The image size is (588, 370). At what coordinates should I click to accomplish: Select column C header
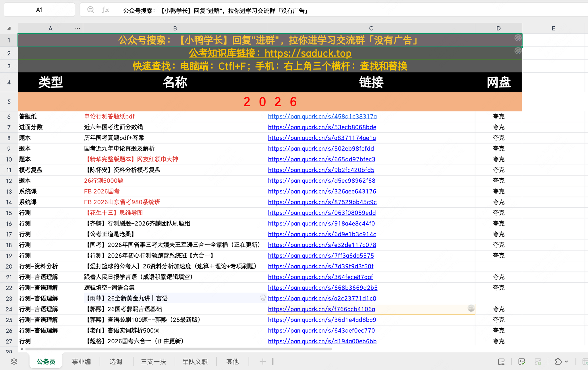click(x=371, y=28)
